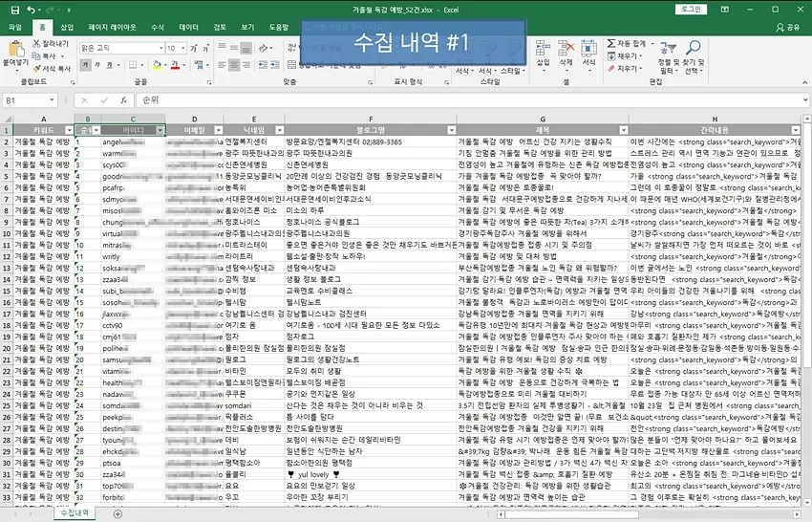Click the ribbon display options icon in title bar
This screenshot has width=812, height=522.
(x=725, y=10)
